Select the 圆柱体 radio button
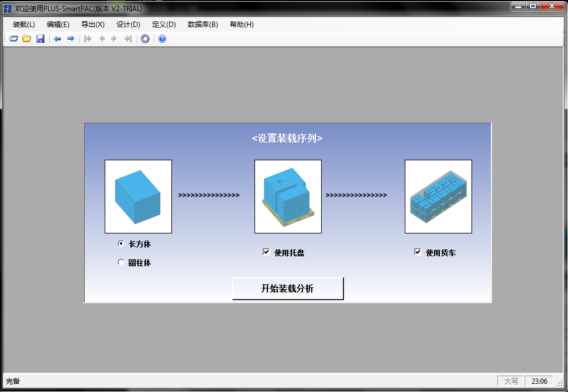This screenshot has height=392, width=568. [121, 262]
